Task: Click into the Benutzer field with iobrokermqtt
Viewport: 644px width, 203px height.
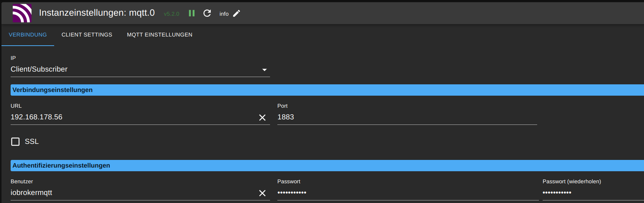Action: click(133, 193)
